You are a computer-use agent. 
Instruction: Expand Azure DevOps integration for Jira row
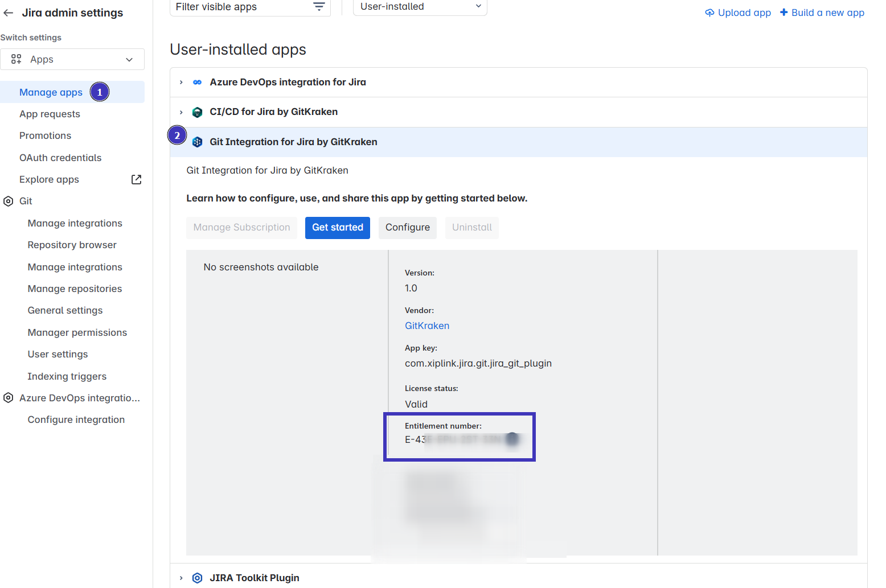pos(181,83)
